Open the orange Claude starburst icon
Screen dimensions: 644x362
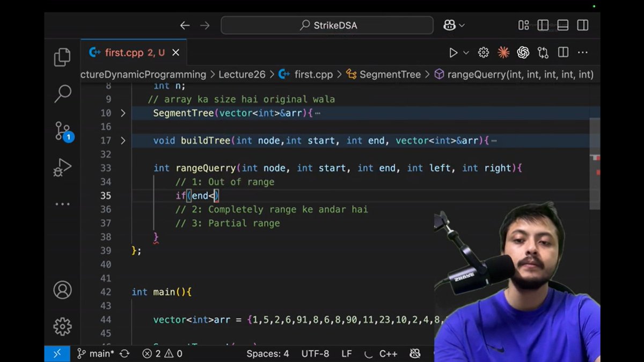point(503,53)
